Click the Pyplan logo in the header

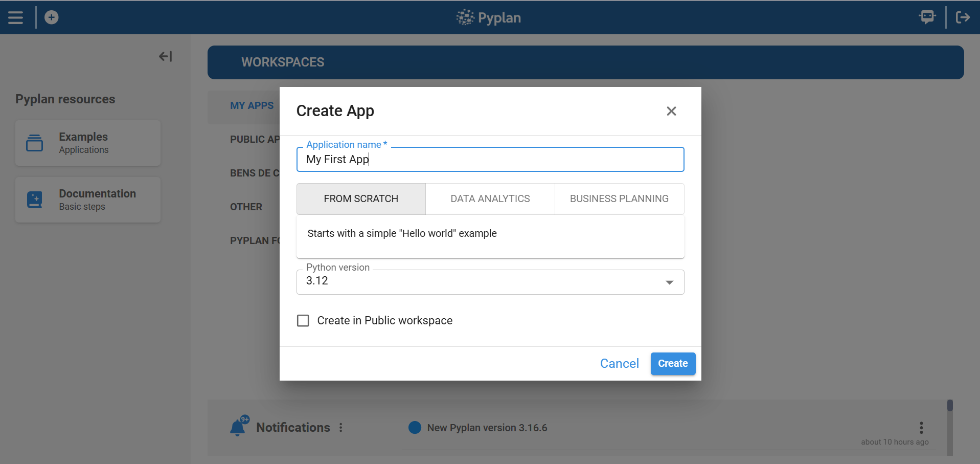487,17
